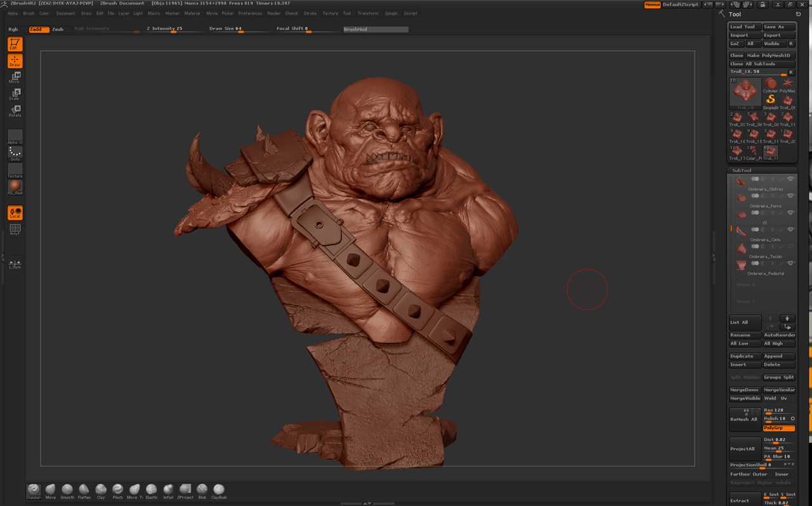Click the BrushMod field

tap(376, 29)
